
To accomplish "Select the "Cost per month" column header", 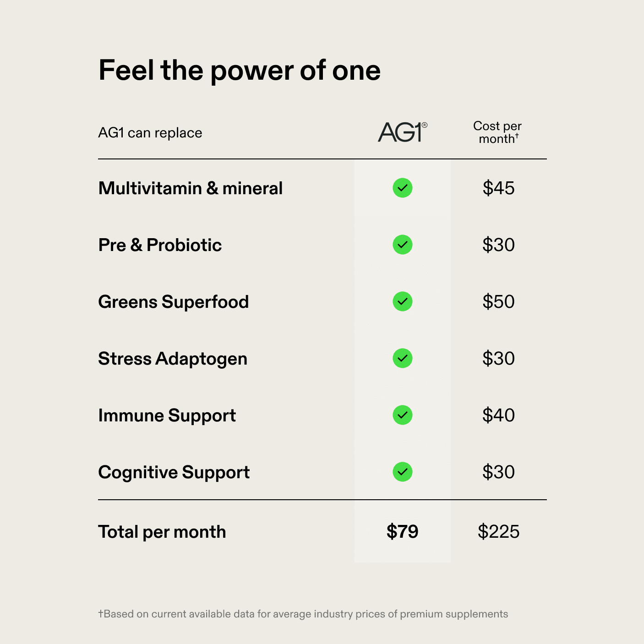I will (x=497, y=132).
